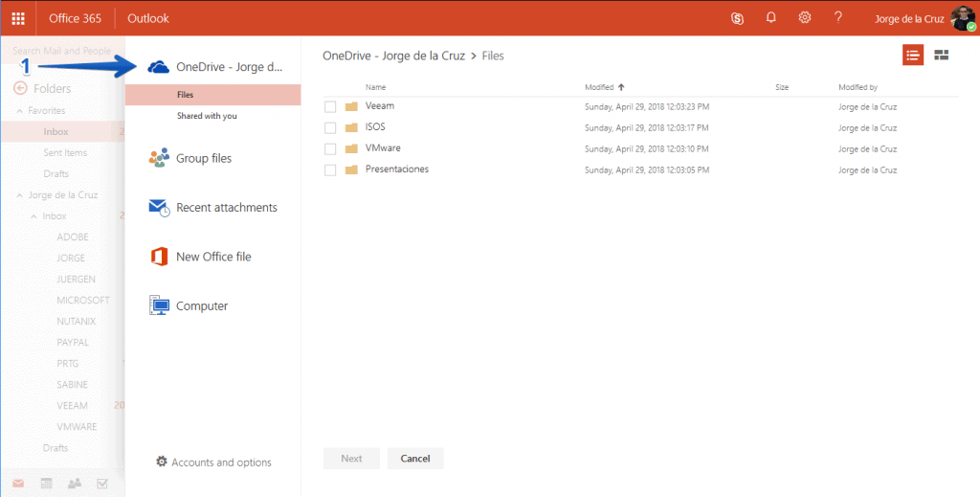Click the Recent attachments envelope icon
Screen dimensions: 980x497
click(x=159, y=208)
